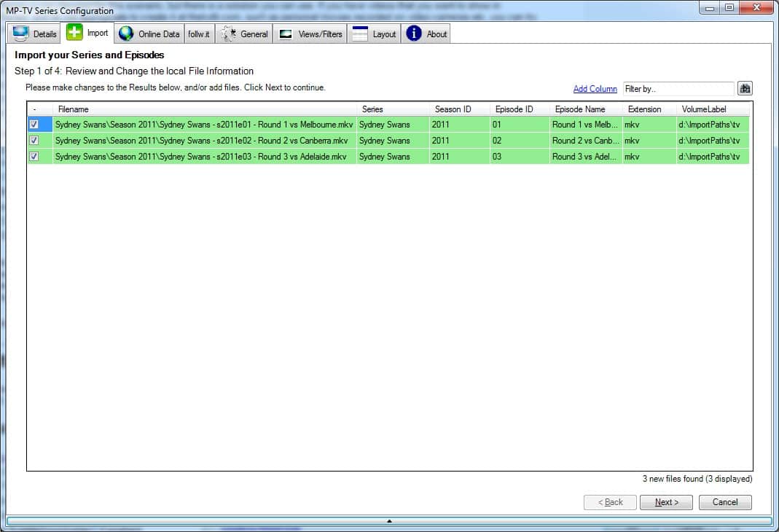The height and width of the screenshot is (532, 779).
Task: Uncheck the Round 2 vs Canberra file
Action: [34, 140]
